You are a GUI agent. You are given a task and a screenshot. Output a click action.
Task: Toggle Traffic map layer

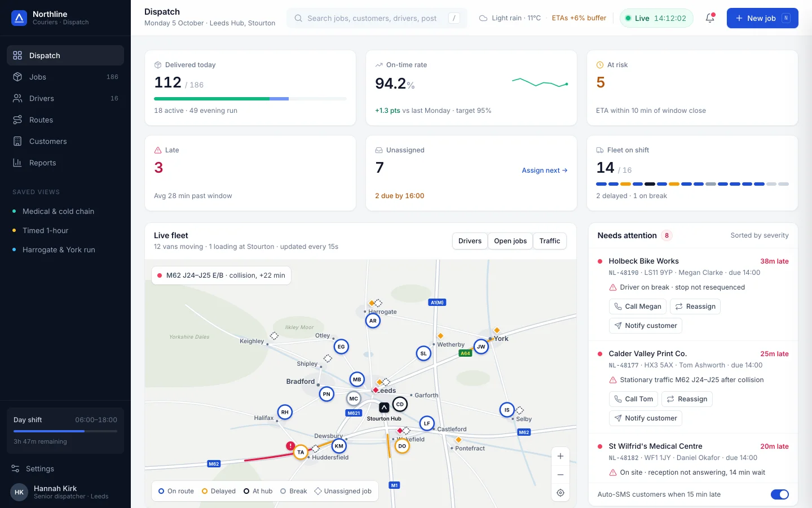coord(550,241)
